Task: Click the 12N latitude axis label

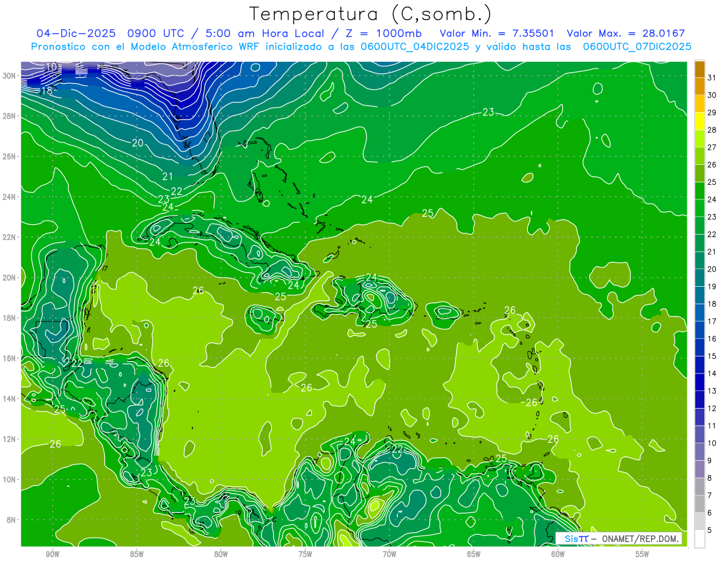Action: [8, 439]
